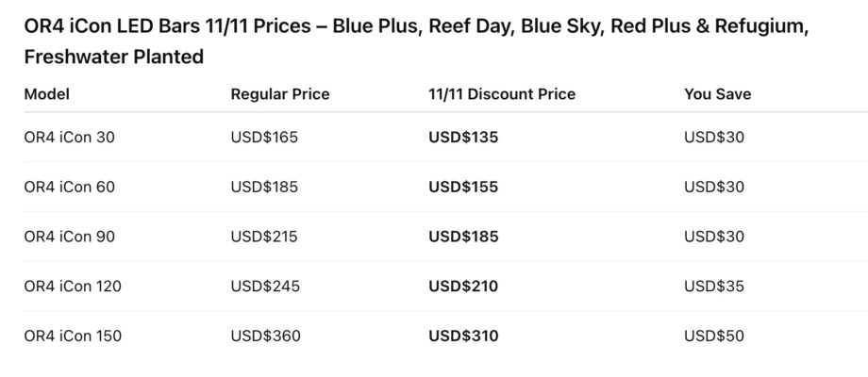868x377 pixels.
Task: Click the bold USD$210 discount price
Action: coord(463,286)
